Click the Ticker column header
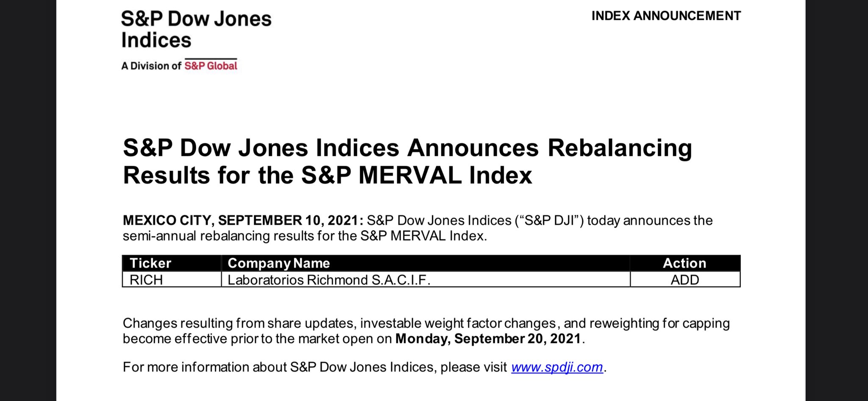 [x=172, y=263]
